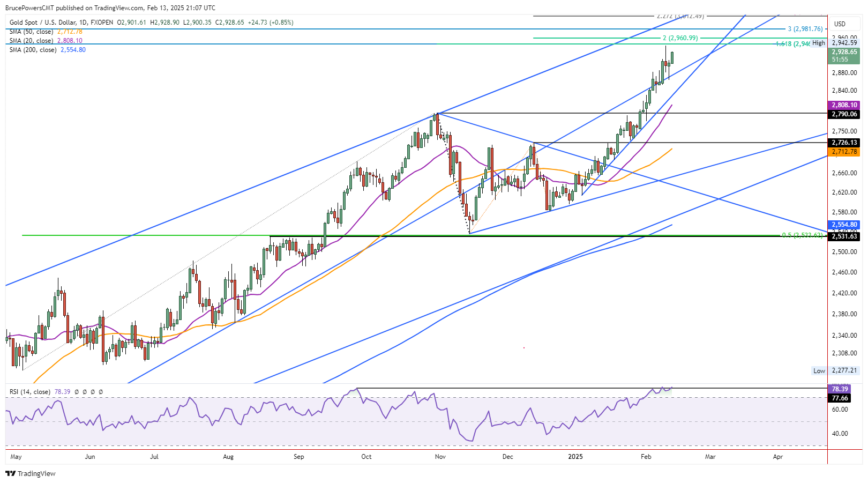Screen dimensions: 868x483
Task: Click the blue 2,554.80 SMA price tag
Action: point(844,225)
